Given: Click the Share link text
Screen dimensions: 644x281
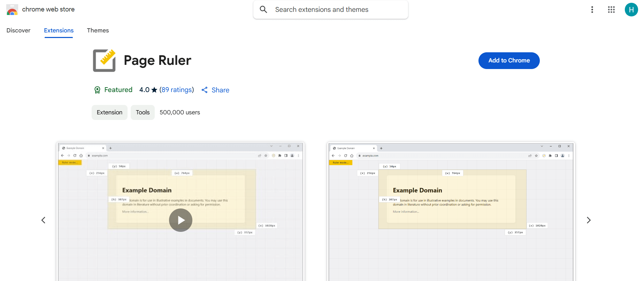Looking at the screenshot, I should pyautogui.click(x=221, y=90).
